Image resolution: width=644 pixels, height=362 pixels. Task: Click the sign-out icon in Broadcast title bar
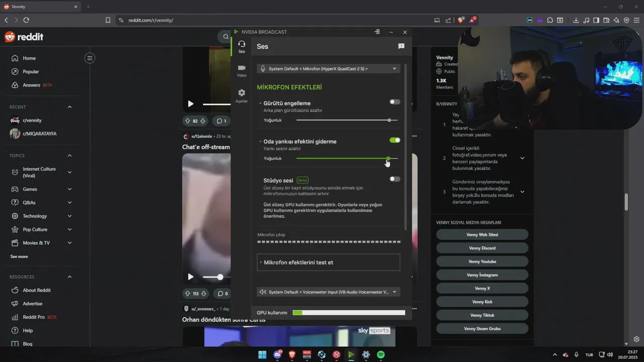click(x=377, y=32)
